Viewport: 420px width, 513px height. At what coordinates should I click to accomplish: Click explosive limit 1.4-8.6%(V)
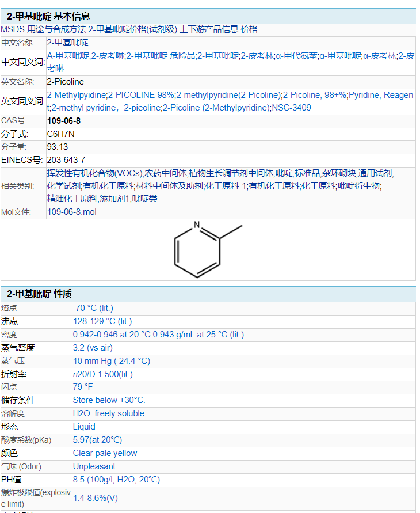[x=96, y=498]
